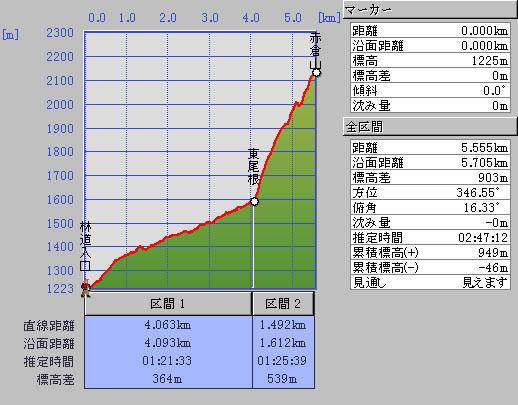
Task: Click the 区間 1 section header
Action: point(168,304)
